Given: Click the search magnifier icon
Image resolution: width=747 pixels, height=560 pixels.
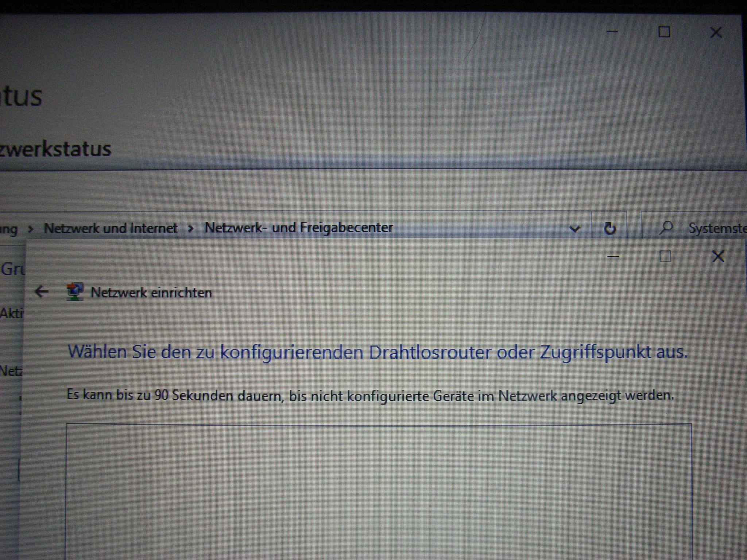Looking at the screenshot, I should [x=666, y=228].
